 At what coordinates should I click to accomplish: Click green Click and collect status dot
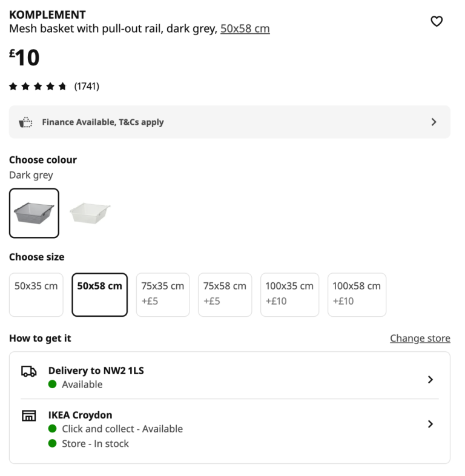click(x=52, y=429)
